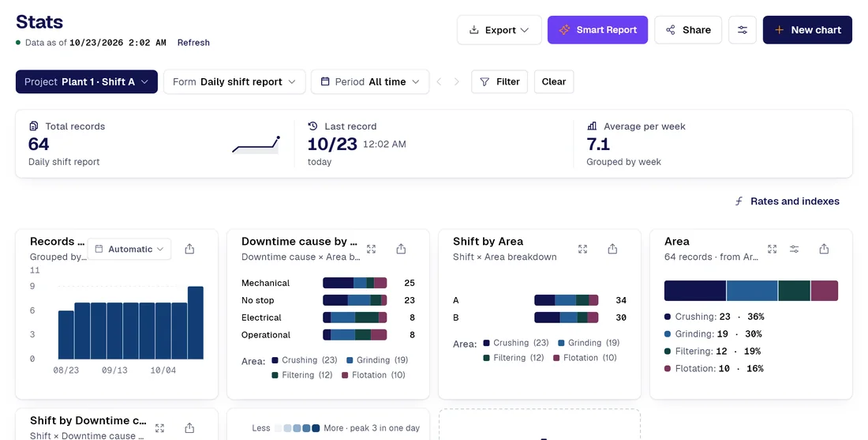Click the Total records document icon
Image resolution: width=868 pixels, height=440 pixels.
[34, 126]
